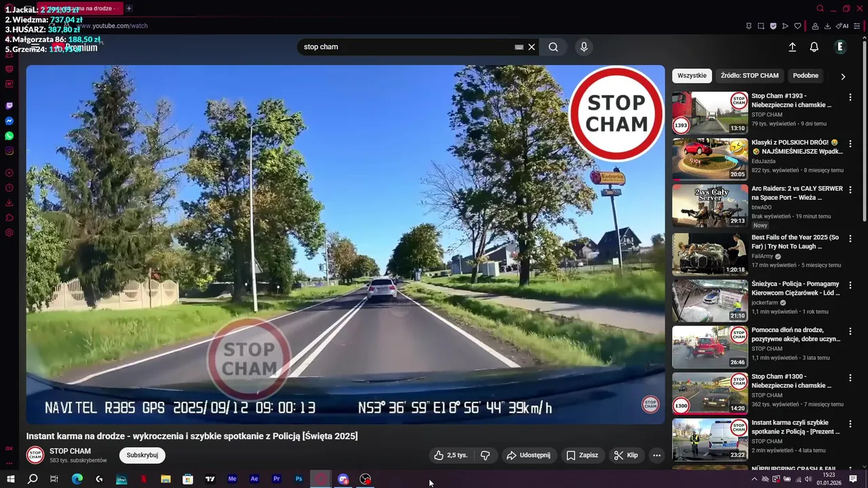868x488 pixels.
Task: Open options for Best Fails of the Year
Action: [850, 239]
